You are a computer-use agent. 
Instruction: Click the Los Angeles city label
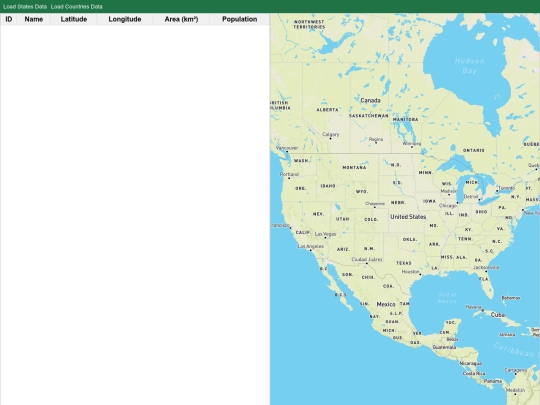[x=311, y=246]
